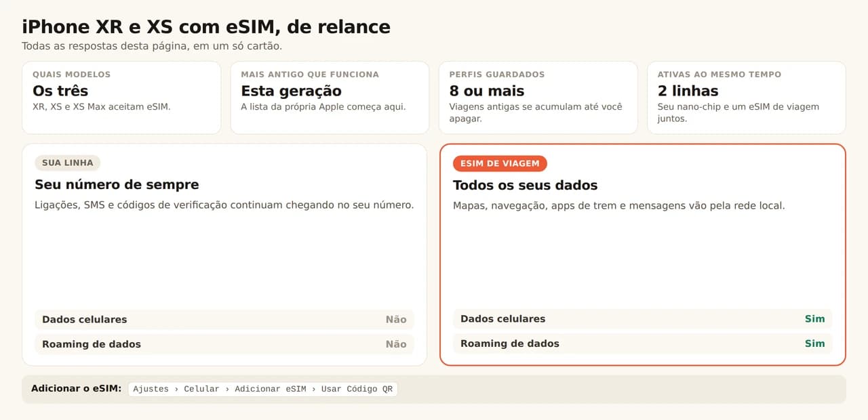Click the text about Mapas, navegação, apps de trem
868x420 pixels.
[x=618, y=205]
